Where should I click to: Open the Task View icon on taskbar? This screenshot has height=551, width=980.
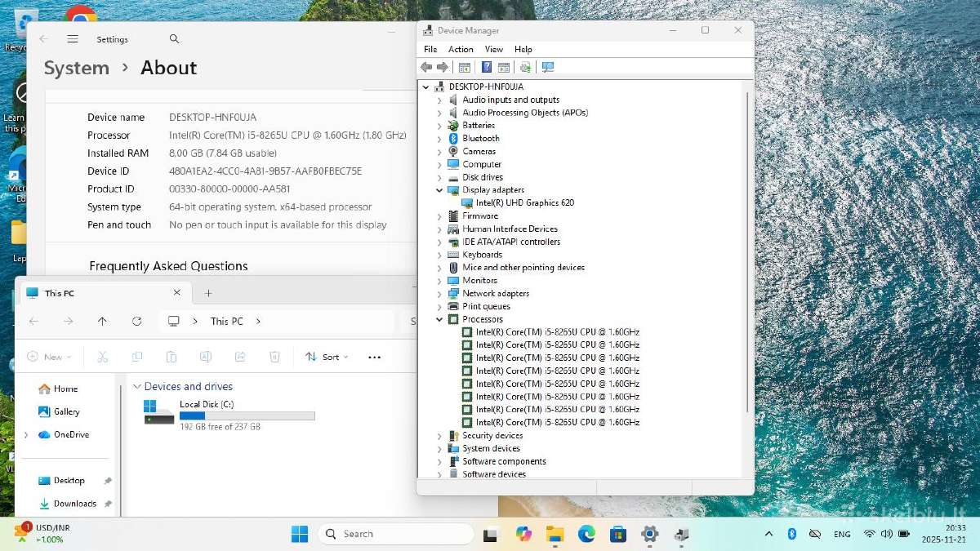click(x=491, y=535)
